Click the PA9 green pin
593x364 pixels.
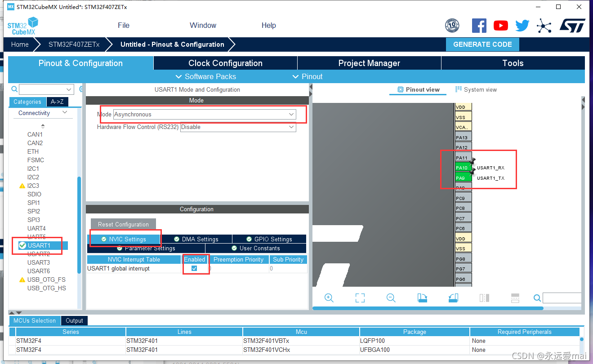tap(464, 178)
